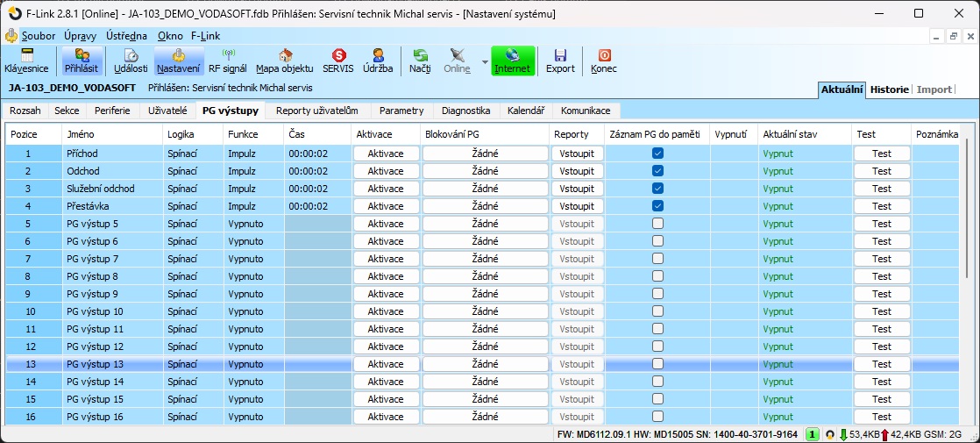Click the Test button for Služební odchod
Image resolution: width=980 pixels, height=443 pixels.
[x=881, y=189]
